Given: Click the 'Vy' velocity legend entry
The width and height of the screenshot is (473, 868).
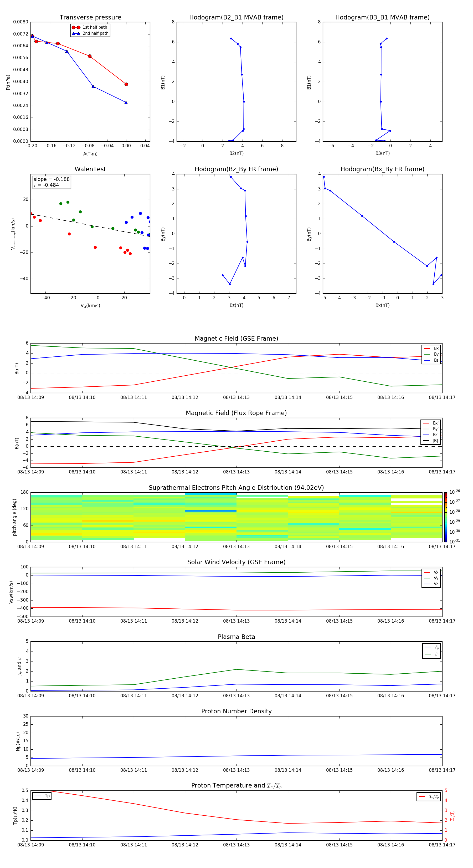Looking at the screenshot, I should (431, 578).
